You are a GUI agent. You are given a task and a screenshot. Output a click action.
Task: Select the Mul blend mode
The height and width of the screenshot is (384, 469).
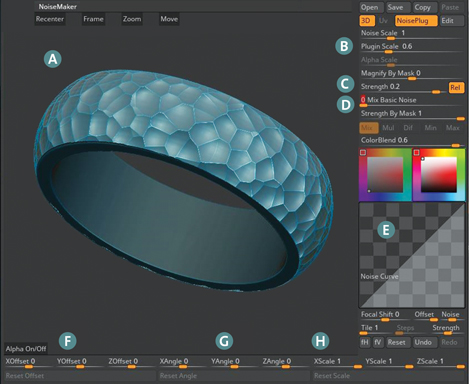388,128
